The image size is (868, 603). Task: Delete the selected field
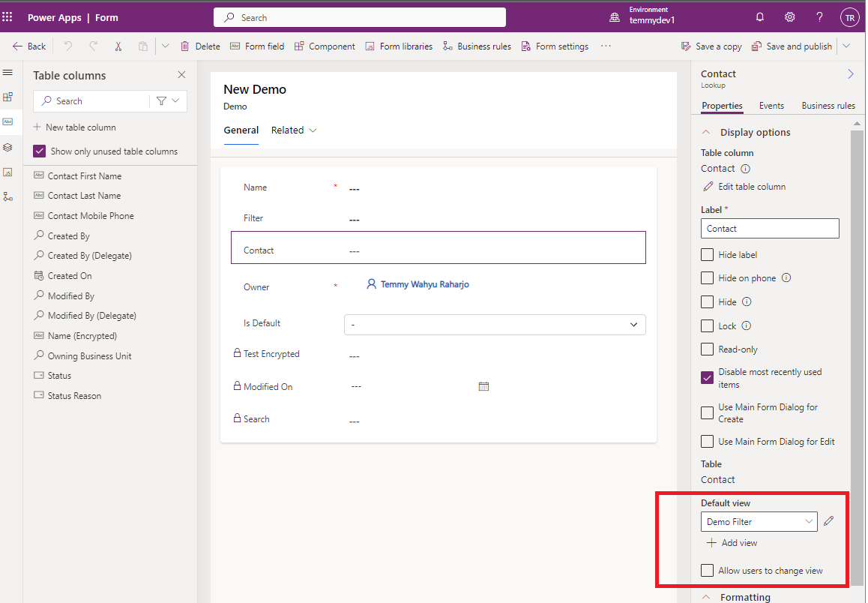tap(200, 46)
